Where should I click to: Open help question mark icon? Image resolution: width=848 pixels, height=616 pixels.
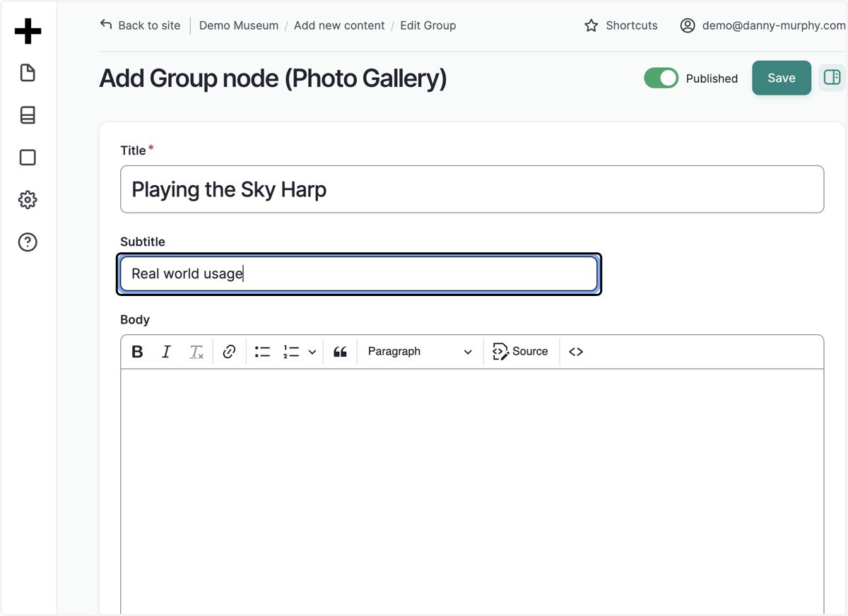pyautogui.click(x=28, y=242)
